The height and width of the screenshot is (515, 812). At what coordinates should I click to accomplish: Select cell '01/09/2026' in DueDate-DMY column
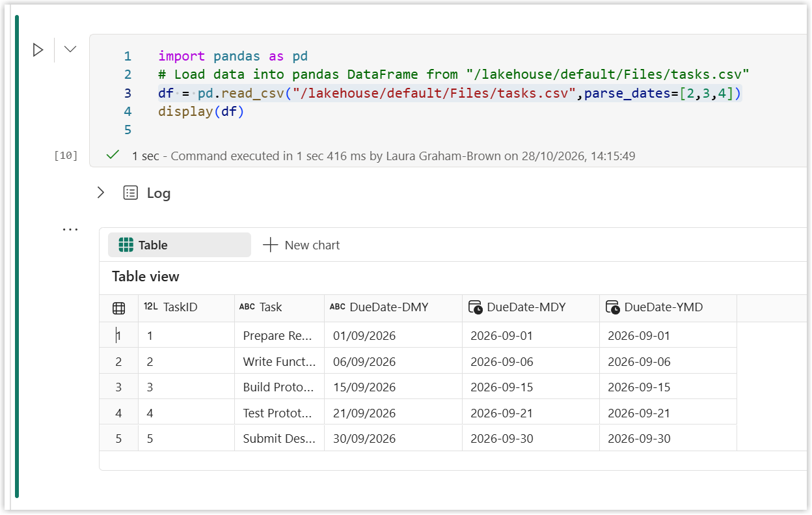394,336
